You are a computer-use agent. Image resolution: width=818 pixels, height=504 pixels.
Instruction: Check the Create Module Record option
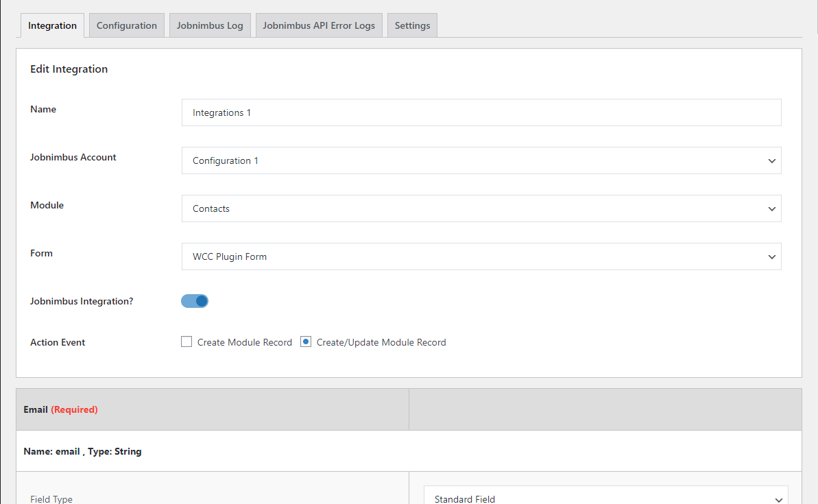[x=187, y=341]
